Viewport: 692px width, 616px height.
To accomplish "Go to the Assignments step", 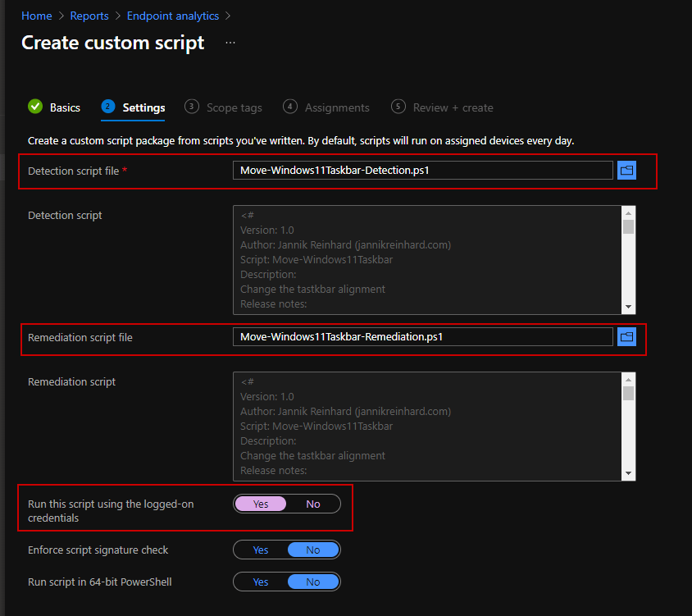I will 336,107.
